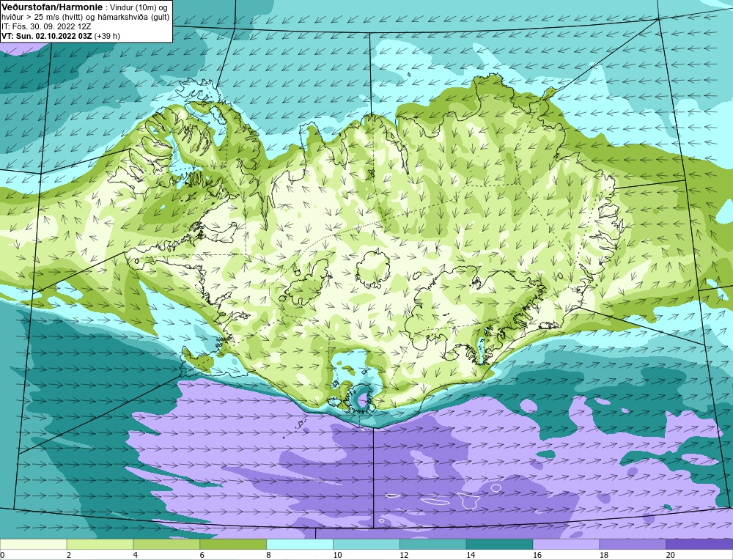
Task: Click the 6–8 m/s olive green swatch
Action: 233,545
